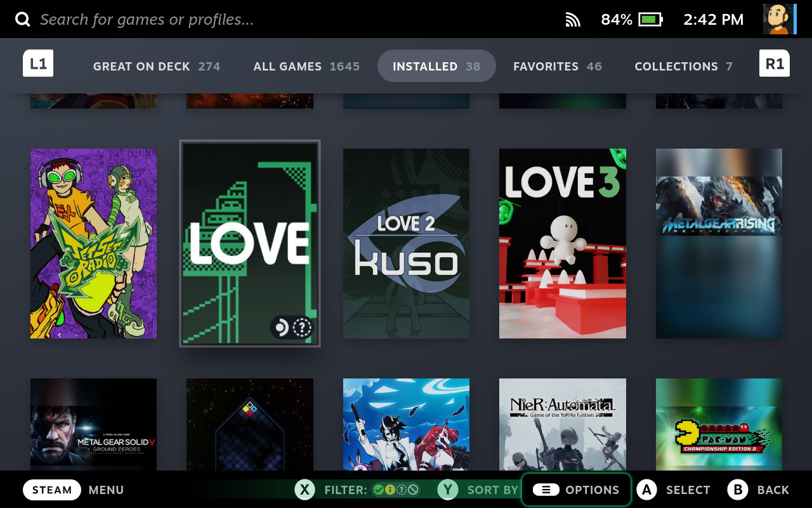Image resolution: width=812 pixels, height=508 pixels.
Task: Click the Back button
Action: click(759, 490)
